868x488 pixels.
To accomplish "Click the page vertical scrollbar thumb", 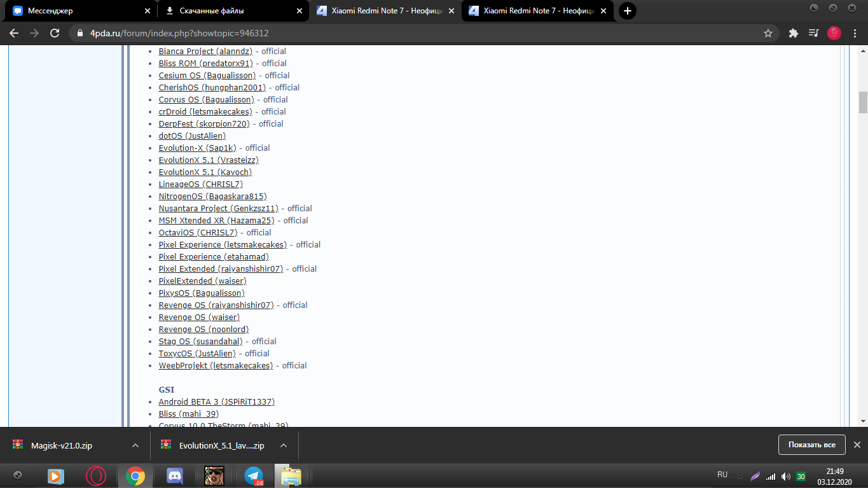I will click(863, 102).
